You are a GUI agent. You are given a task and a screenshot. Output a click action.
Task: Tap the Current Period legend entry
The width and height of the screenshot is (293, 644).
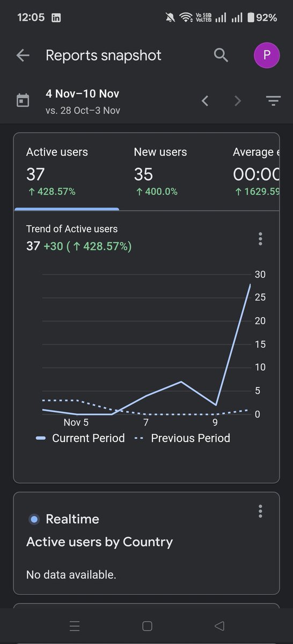(80, 438)
